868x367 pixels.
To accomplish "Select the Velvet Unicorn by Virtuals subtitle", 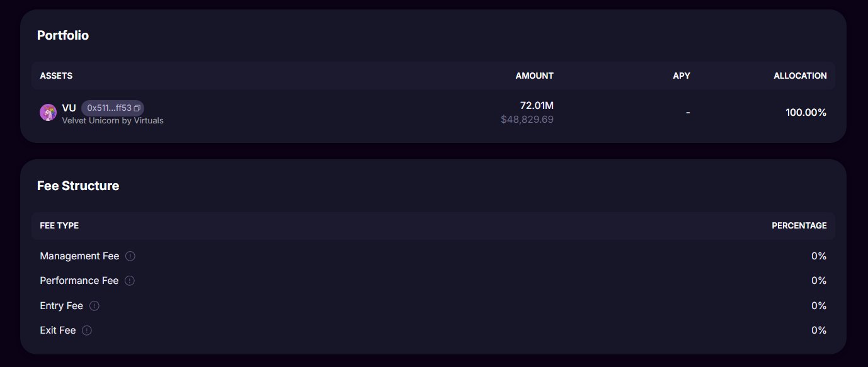I will 113,120.
